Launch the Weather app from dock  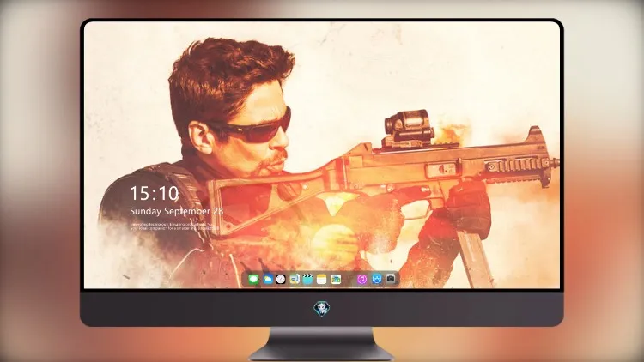[267, 280]
